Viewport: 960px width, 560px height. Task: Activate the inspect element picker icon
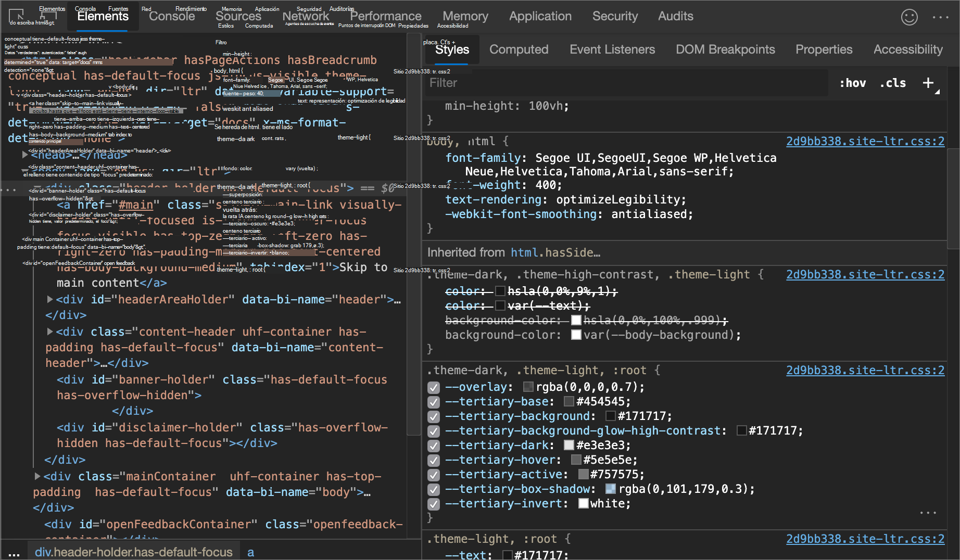tap(17, 16)
